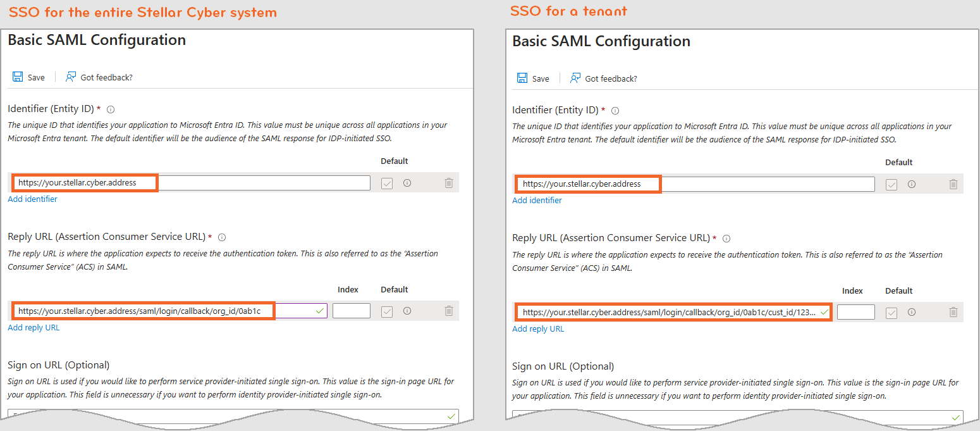
Task: Click the info icon beside Identifier (Entity ID) in the tenant panel
Action: point(615,110)
